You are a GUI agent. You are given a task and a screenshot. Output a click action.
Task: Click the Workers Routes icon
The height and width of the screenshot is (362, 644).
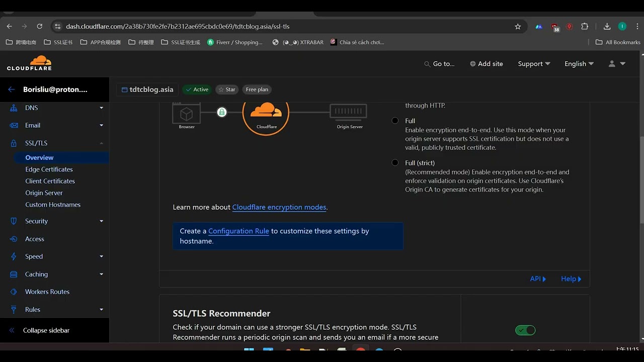pos(14,292)
